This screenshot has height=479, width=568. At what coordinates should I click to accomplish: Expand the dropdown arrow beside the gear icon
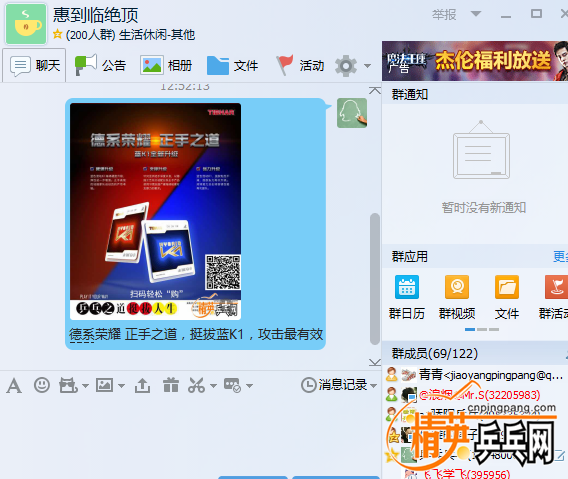tap(367, 66)
